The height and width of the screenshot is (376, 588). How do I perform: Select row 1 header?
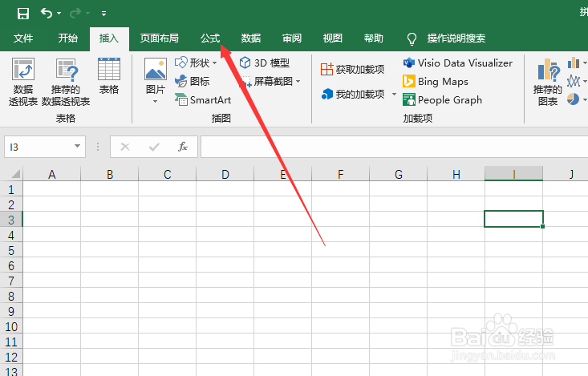pos(11,189)
